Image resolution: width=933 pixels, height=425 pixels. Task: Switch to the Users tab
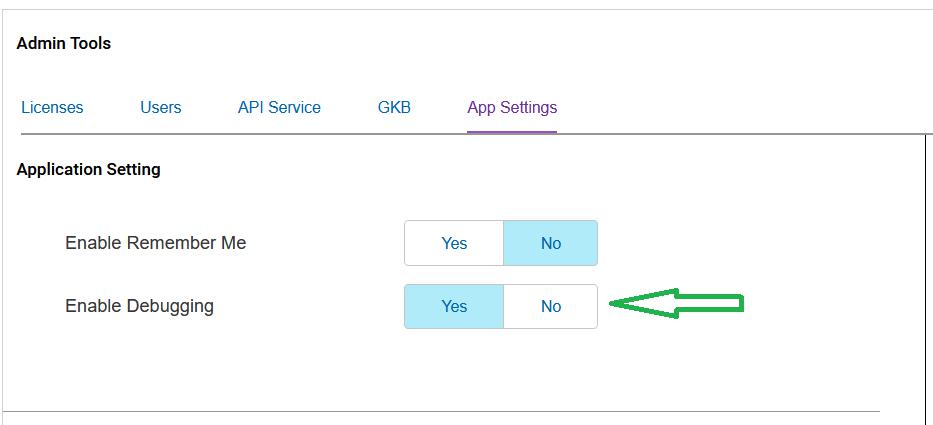pyautogui.click(x=160, y=107)
